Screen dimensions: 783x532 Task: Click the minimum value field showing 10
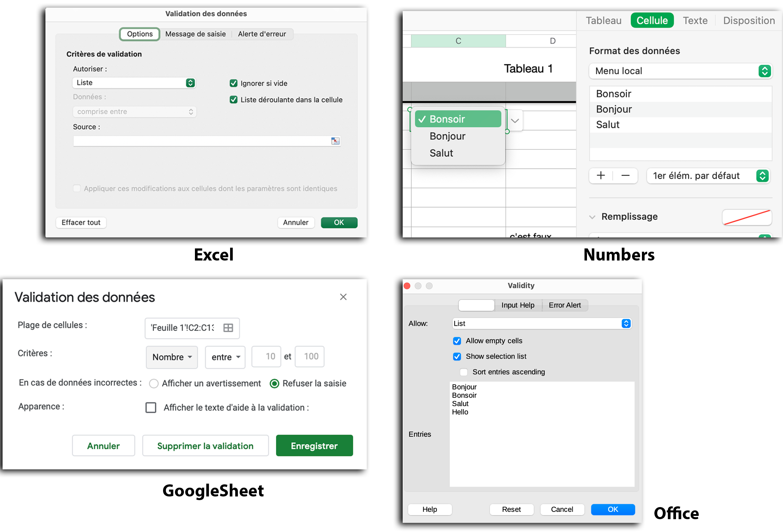[266, 356]
